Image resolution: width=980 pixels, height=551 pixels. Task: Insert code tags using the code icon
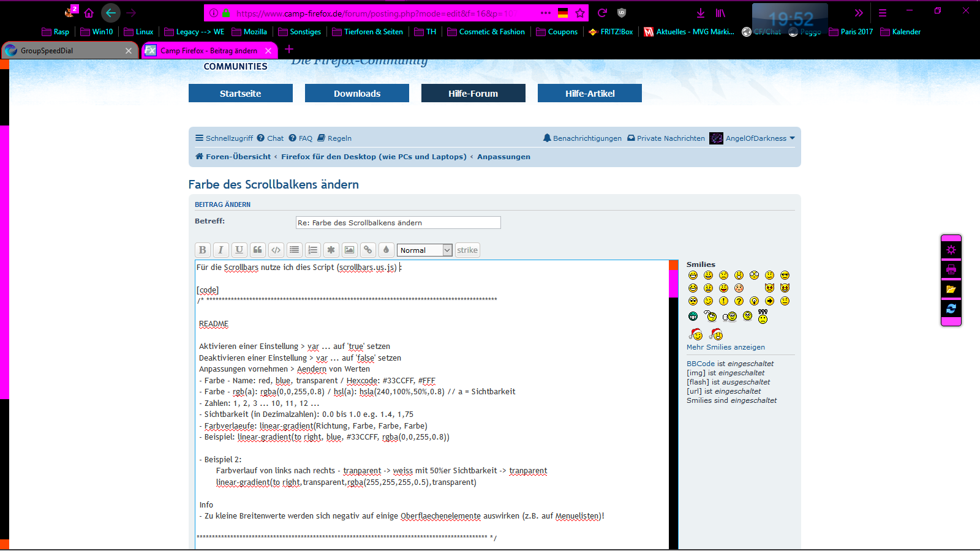(x=276, y=250)
